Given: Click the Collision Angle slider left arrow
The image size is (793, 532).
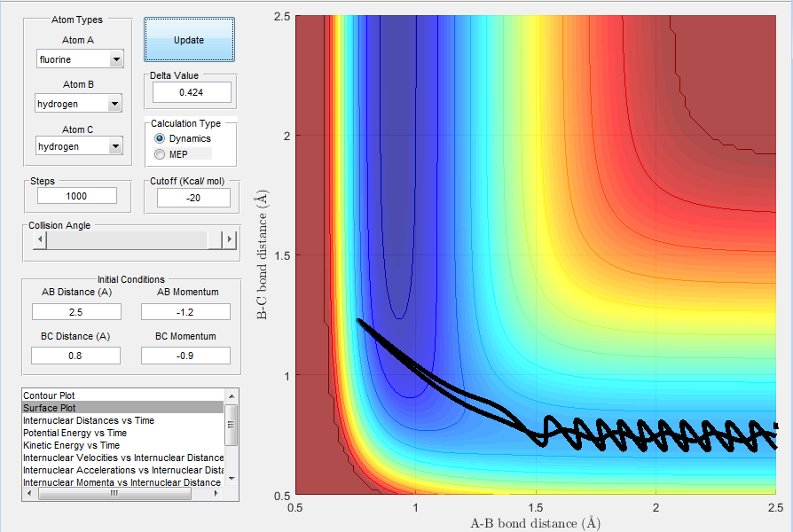Looking at the screenshot, I should [39, 239].
